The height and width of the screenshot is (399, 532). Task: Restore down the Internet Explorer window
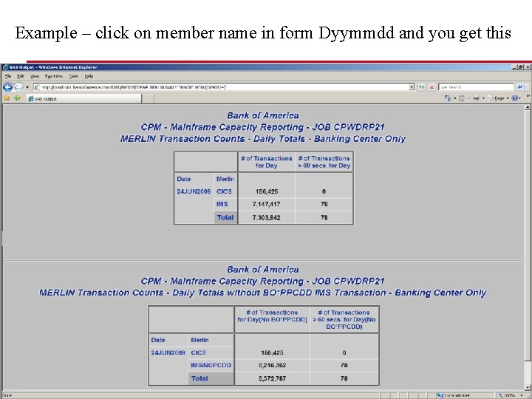click(x=521, y=67)
